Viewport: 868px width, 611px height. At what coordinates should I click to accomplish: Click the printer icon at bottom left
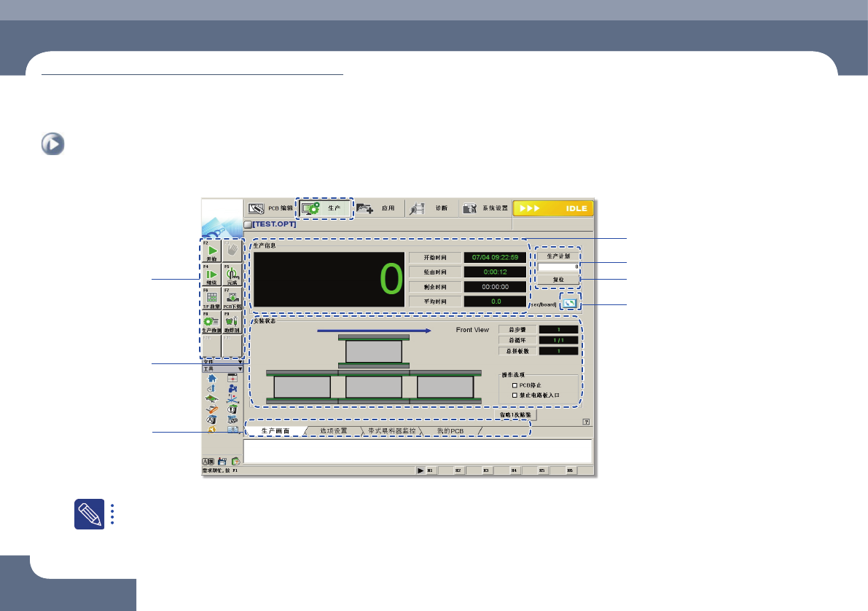(222, 461)
